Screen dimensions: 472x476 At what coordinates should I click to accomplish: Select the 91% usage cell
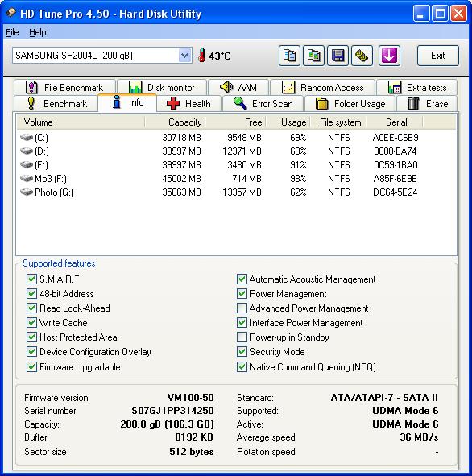298,164
